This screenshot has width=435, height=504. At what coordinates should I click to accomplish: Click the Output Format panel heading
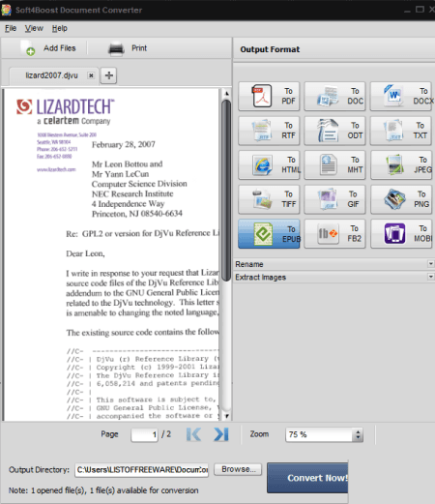tap(270, 49)
